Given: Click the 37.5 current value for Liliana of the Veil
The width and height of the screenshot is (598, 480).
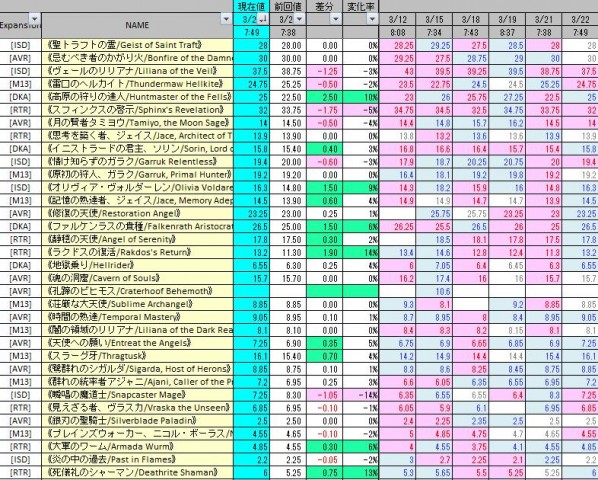Looking at the screenshot, I should tap(251, 71).
